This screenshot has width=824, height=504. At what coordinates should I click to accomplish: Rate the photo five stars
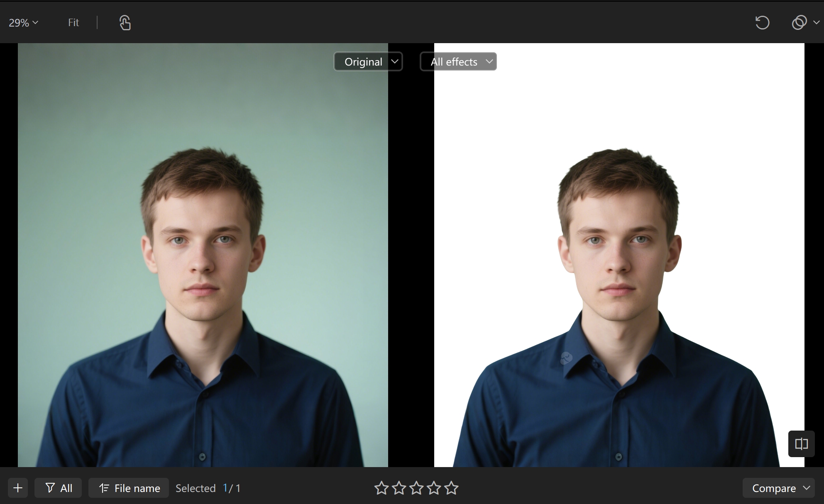(x=451, y=488)
